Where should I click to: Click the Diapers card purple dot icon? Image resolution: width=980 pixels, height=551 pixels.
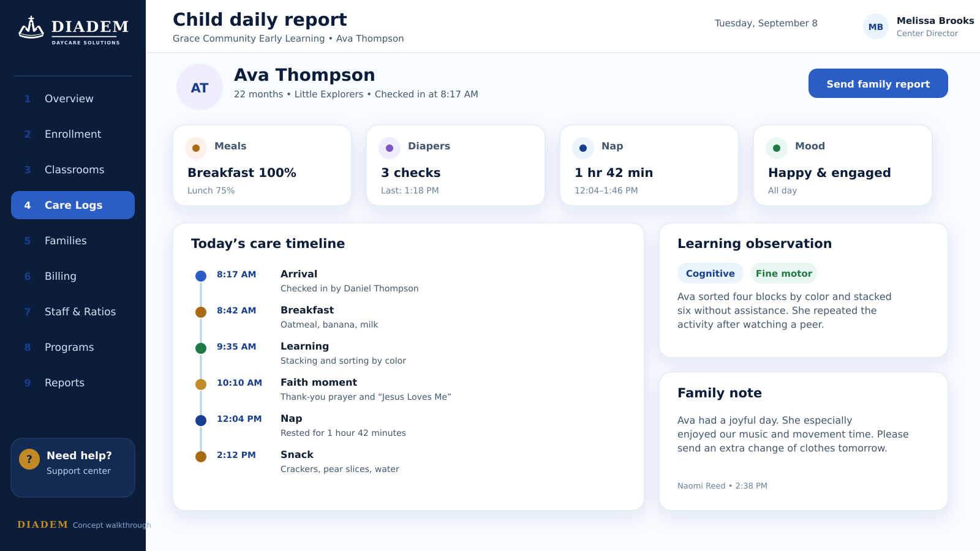point(390,148)
